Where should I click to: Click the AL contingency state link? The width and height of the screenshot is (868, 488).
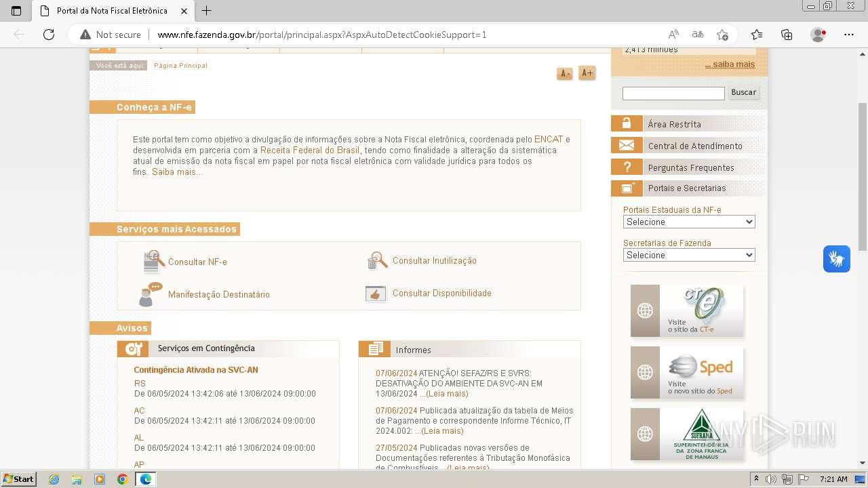139,438
